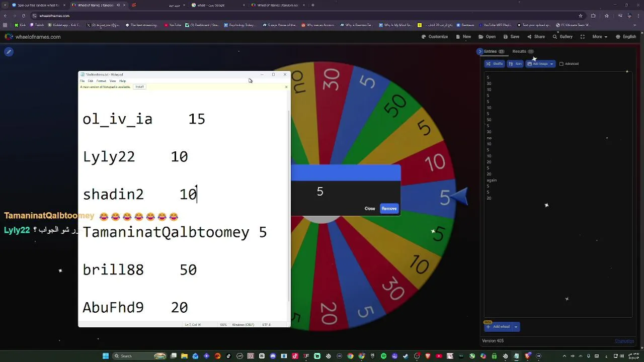Click the blue pencil edit icon
The width and height of the screenshot is (644, 362).
9,52
